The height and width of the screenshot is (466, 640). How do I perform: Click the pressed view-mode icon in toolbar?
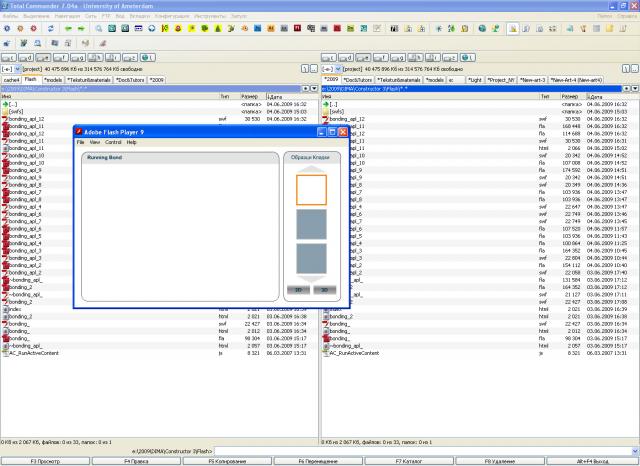coord(513,29)
